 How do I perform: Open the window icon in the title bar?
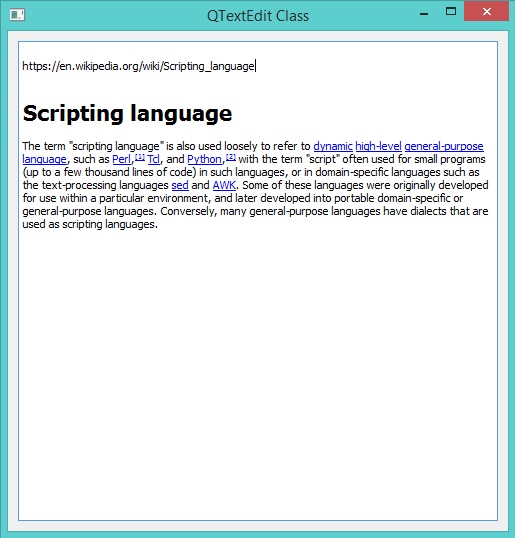tap(17, 15)
